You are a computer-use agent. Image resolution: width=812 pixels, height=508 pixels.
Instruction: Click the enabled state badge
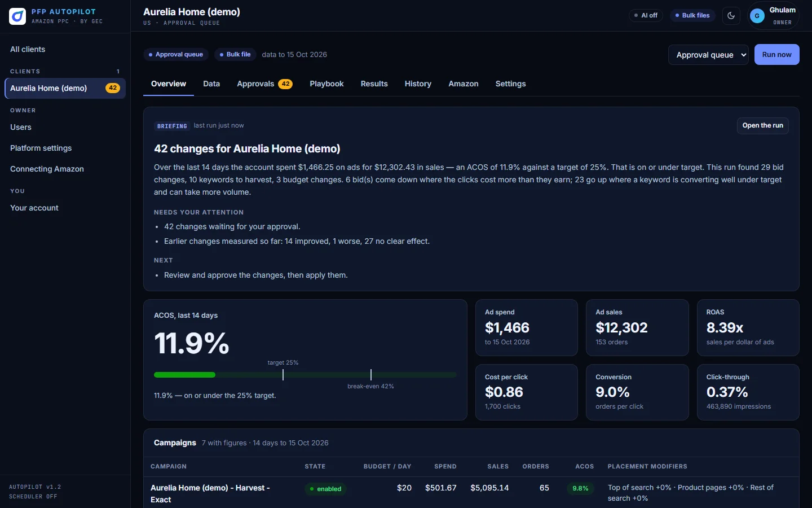tap(326, 489)
